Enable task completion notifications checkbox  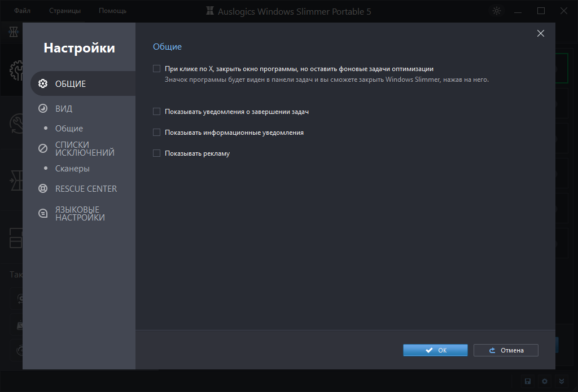[157, 112]
